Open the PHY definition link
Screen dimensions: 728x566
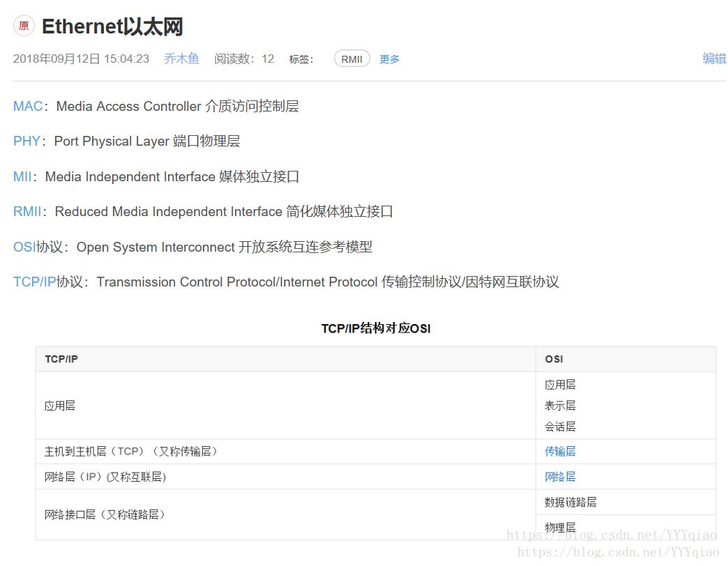(x=26, y=141)
